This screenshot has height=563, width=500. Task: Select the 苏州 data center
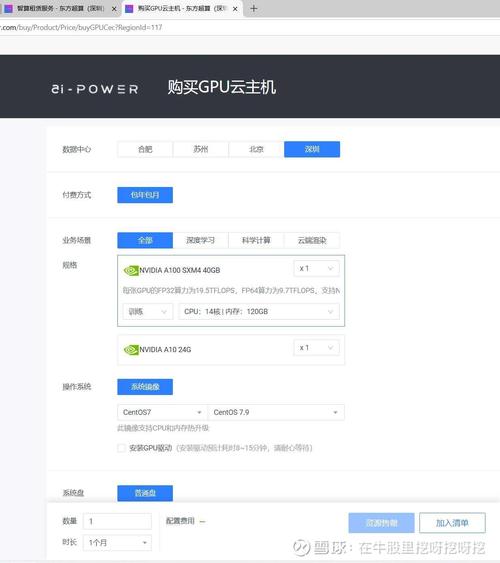click(x=201, y=149)
